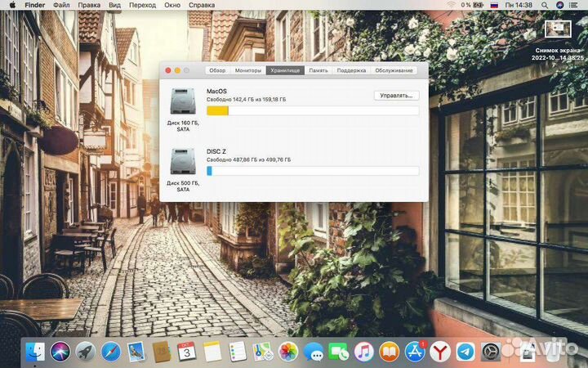Viewport: 588px width, 368px height.
Task: Open Notification Center list icon
Action: click(x=573, y=5)
